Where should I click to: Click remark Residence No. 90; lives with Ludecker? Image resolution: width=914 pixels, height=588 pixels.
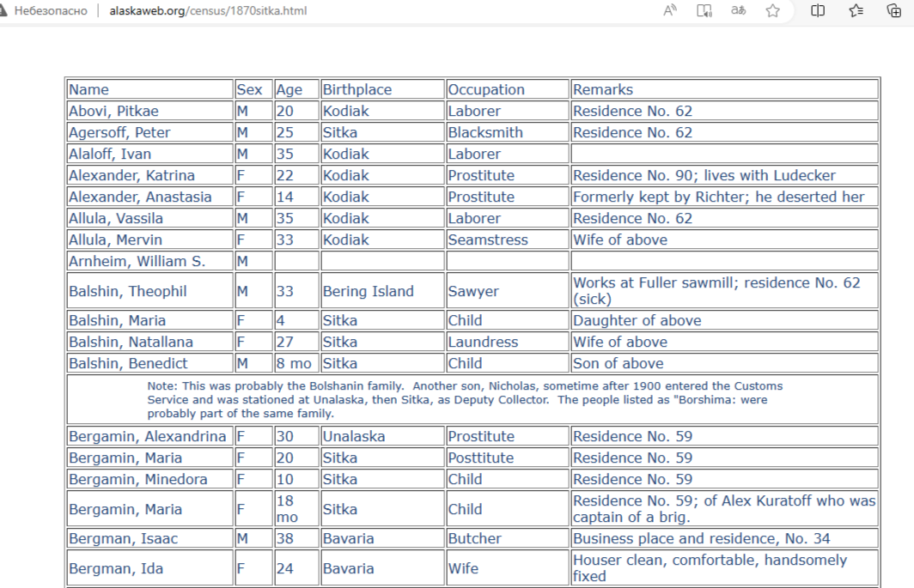pos(724,175)
